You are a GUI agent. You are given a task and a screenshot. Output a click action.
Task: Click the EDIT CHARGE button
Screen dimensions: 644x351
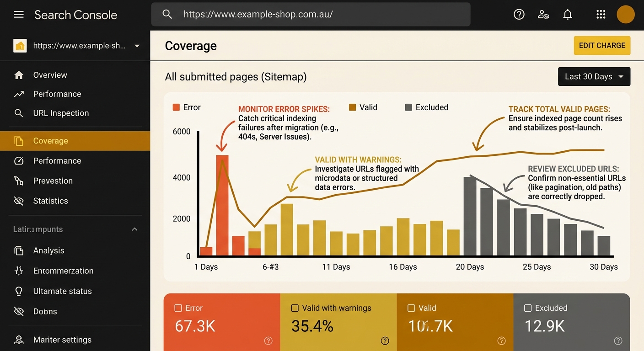[602, 46]
